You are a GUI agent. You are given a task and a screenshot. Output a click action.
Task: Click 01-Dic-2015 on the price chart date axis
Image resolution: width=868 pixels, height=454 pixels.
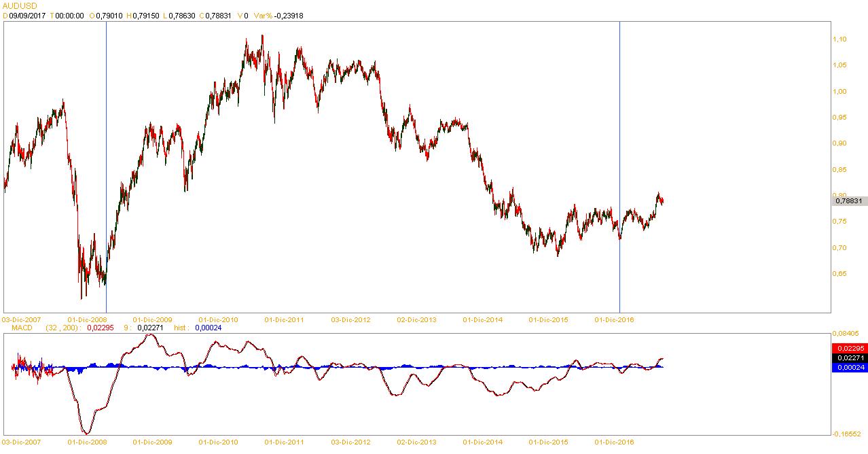[548, 319]
